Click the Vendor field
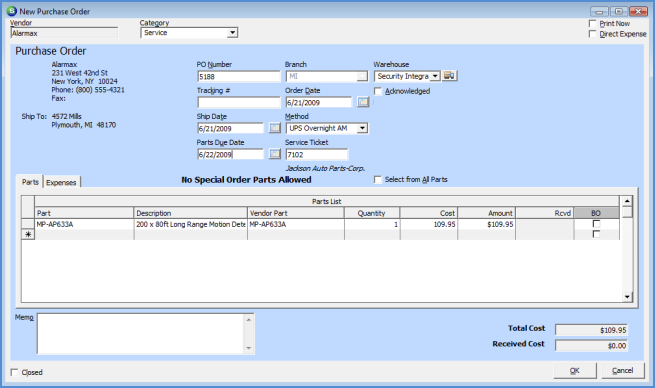The image size is (655, 388). pyautogui.click(x=64, y=33)
